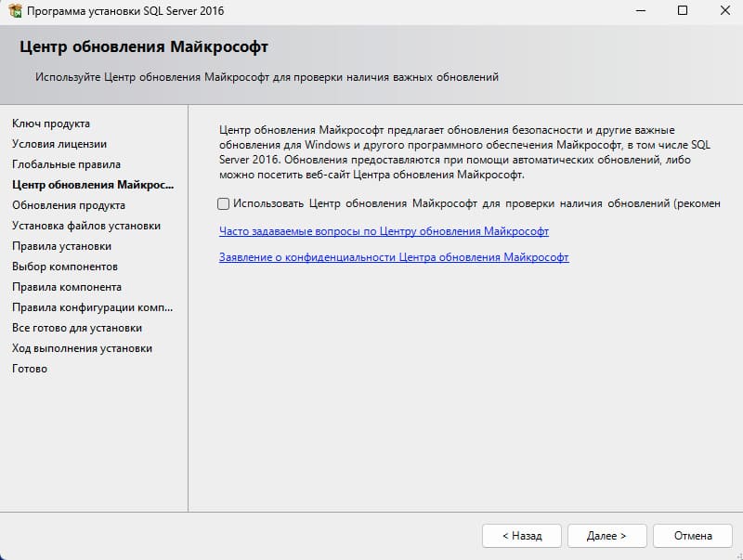The image size is (743, 560).
Task: Select the "Центр обновления Майкрос..." step
Action: pyautogui.click(x=93, y=185)
